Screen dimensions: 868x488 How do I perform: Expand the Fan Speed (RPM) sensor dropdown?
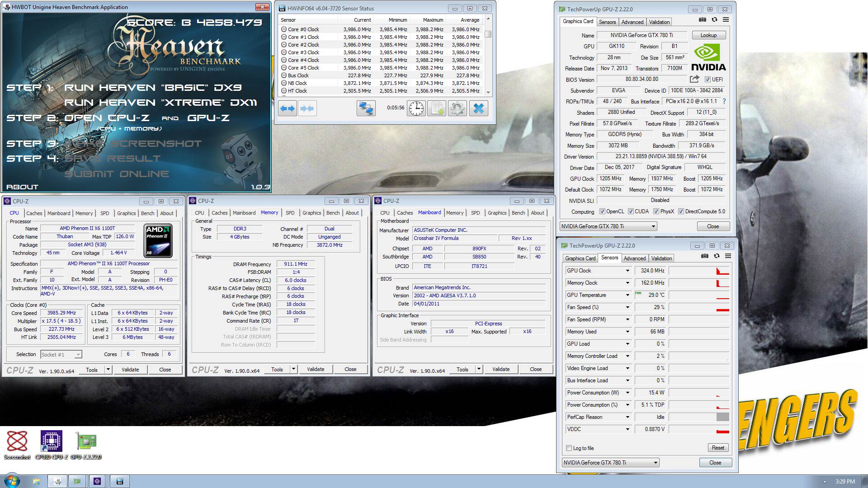click(x=627, y=319)
